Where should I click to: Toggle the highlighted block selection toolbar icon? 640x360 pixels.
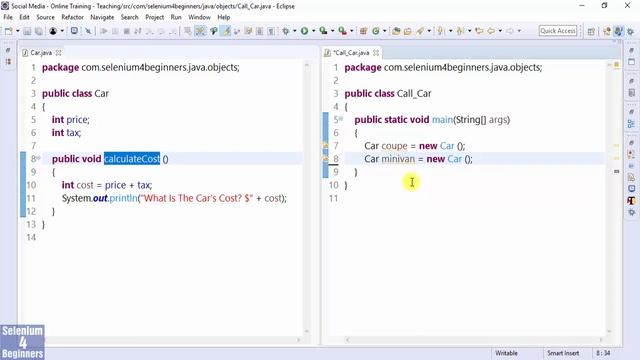click(x=200, y=31)
